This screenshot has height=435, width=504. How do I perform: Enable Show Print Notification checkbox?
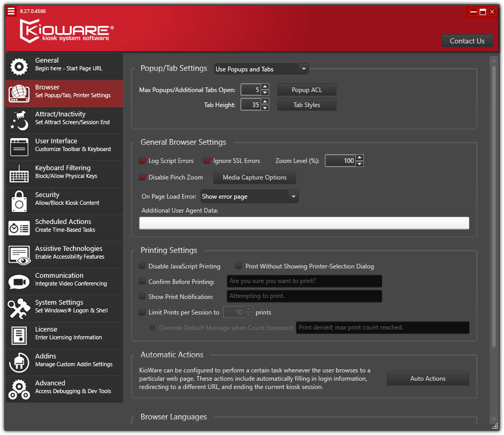tap(142, 296)
